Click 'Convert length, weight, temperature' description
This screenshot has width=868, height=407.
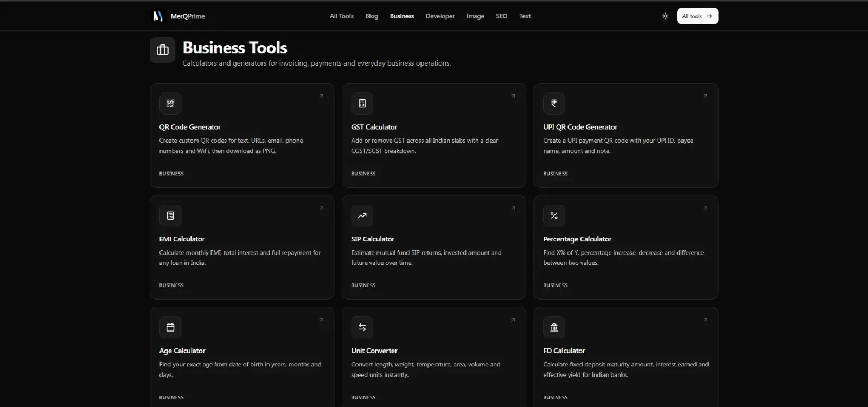click(425, 370)
